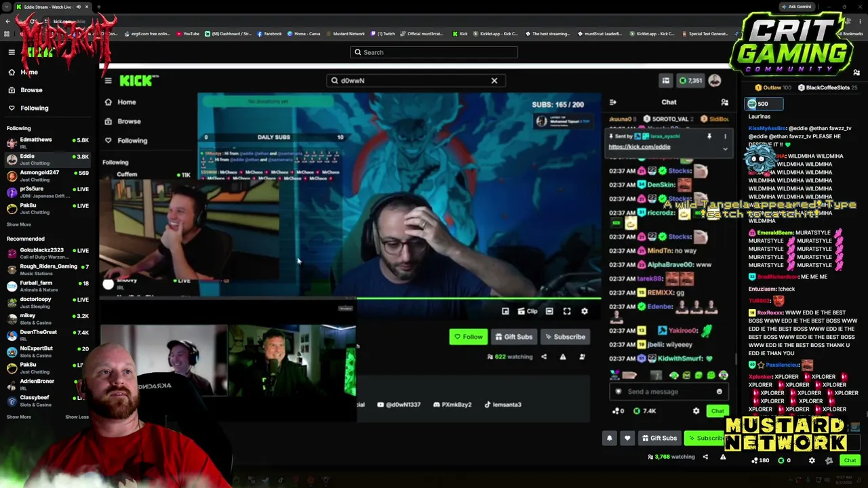Viewport: 868px width, 488px height.
Task: Open the Facebook bookmark
Action: 269,34
